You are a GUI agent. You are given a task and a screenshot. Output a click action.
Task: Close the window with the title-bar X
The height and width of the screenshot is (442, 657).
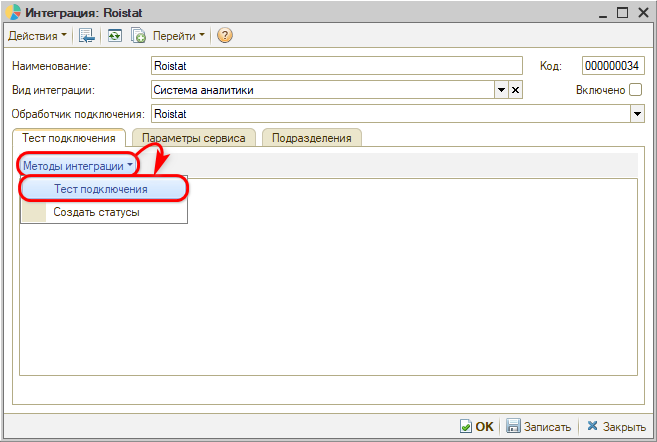pyautogui.click(x=644, y=13)
